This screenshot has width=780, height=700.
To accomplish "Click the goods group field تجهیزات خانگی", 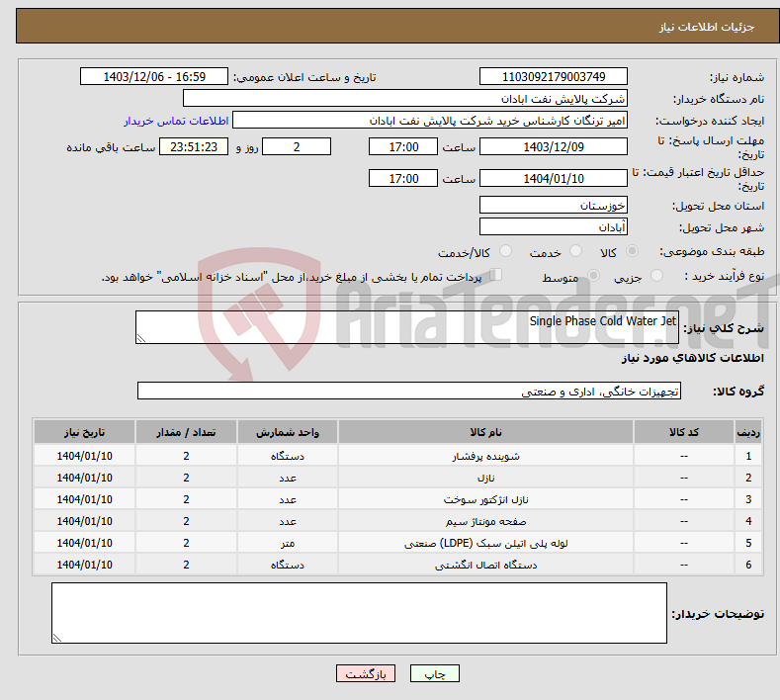I will (409, 392).
